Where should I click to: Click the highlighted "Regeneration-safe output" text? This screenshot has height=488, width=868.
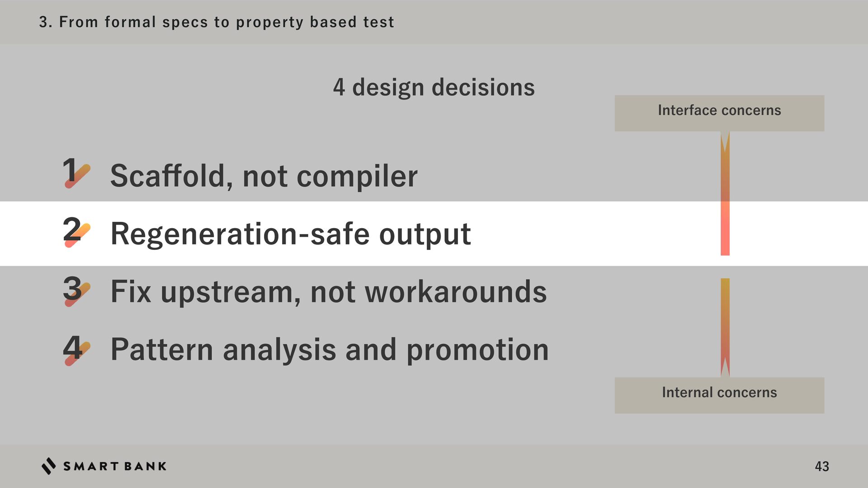[290, 234]
